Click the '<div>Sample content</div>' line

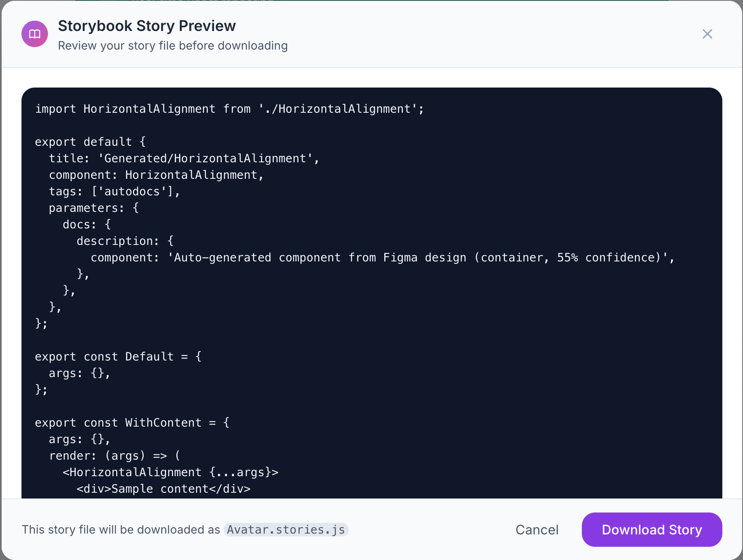tap(164, 489)
